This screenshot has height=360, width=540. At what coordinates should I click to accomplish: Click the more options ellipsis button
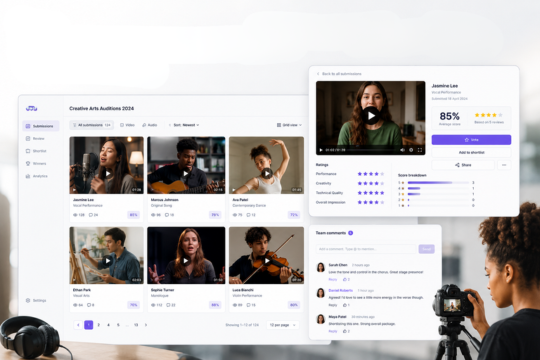point(504,165)
